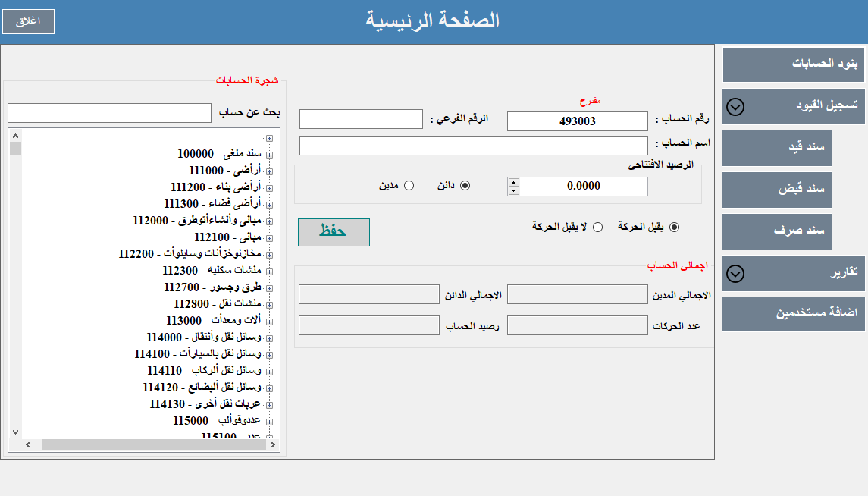Select the مدين radio button

pos(409,186)
